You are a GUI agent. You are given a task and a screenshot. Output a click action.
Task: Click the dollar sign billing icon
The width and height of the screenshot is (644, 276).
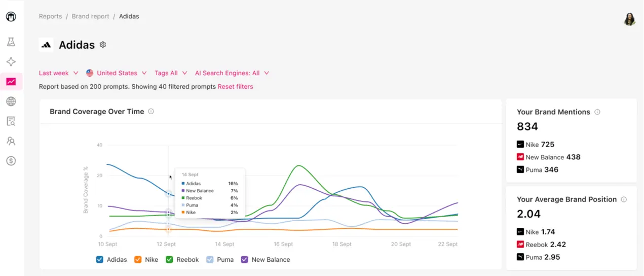[x=11, y=161]
